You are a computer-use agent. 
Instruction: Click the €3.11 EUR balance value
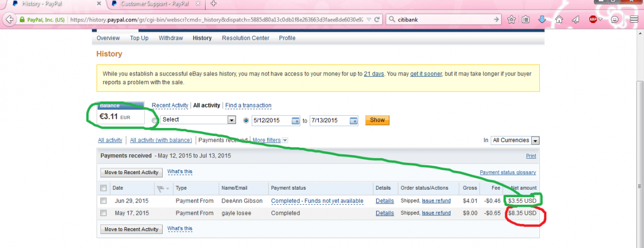pyautogui.click(x=115, y=116)
